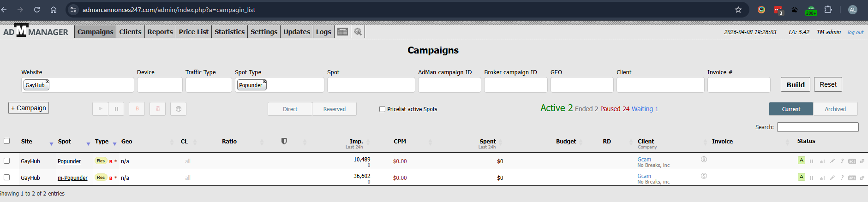The width and height of the screenshot is (868, 202).
Task: Click the Build button
Action: click(x=796, y=85)
